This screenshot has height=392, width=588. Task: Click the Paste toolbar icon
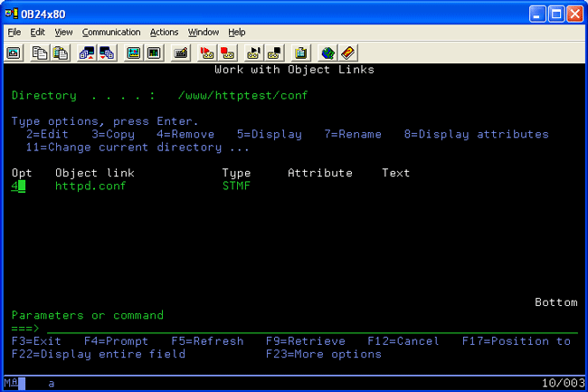click(59, 53)
